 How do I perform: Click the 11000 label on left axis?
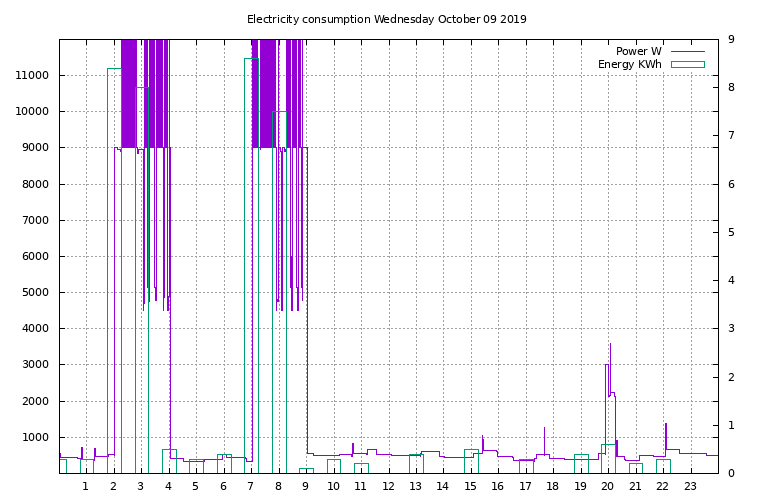click(x=32, y=75)
